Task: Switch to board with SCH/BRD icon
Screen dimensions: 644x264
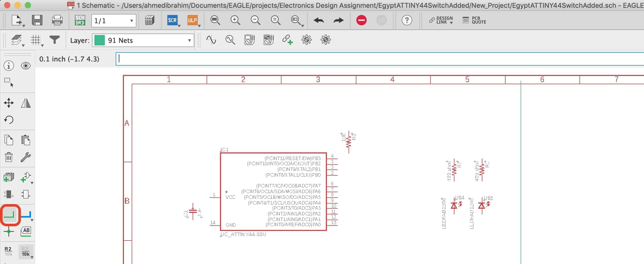Action: 80,20
